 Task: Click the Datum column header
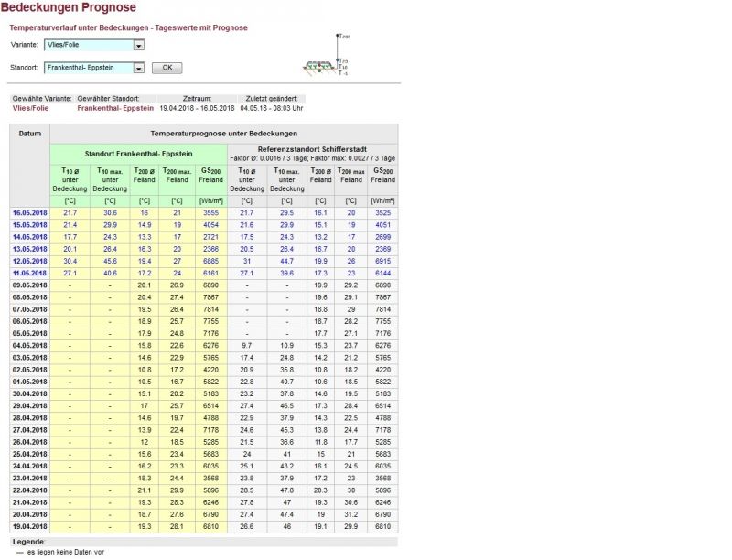pyautogui.click(x=29, y=134)
